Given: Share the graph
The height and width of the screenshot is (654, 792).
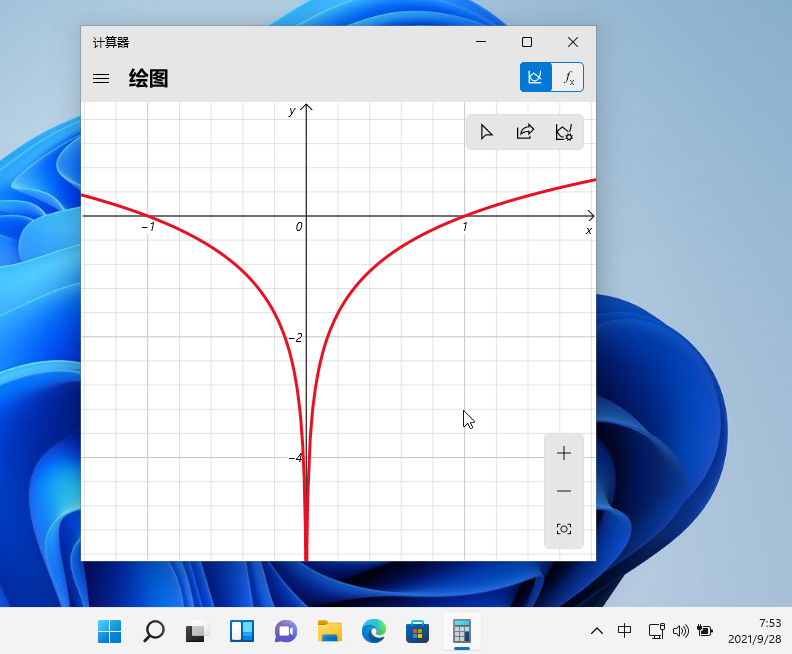Looking at the screenshot, I should click(x=525, y=132).
